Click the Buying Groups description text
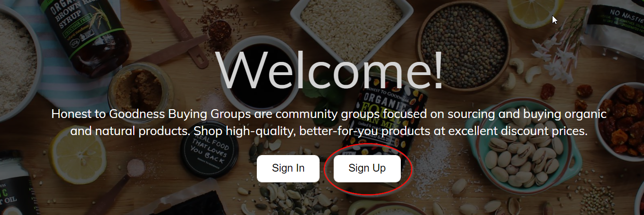 click(x=329, y=123)
